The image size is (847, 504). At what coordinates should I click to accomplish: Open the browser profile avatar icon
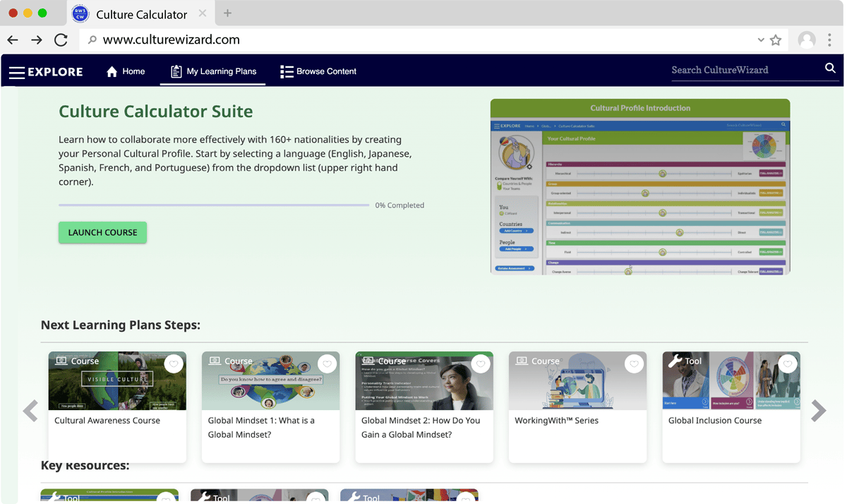[x=806, y=40]
